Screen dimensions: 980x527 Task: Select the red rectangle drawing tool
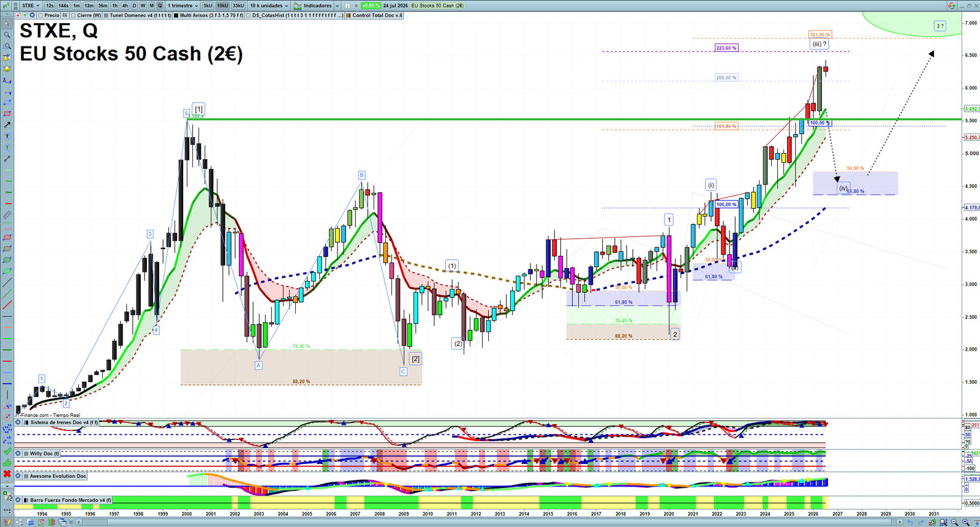click(7, 114)
